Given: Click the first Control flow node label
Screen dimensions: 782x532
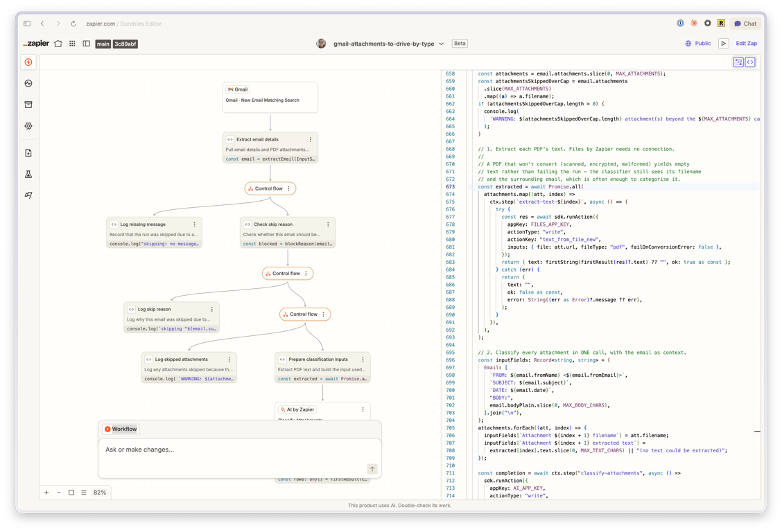Looking at the screenshot, I should [268, 188].
